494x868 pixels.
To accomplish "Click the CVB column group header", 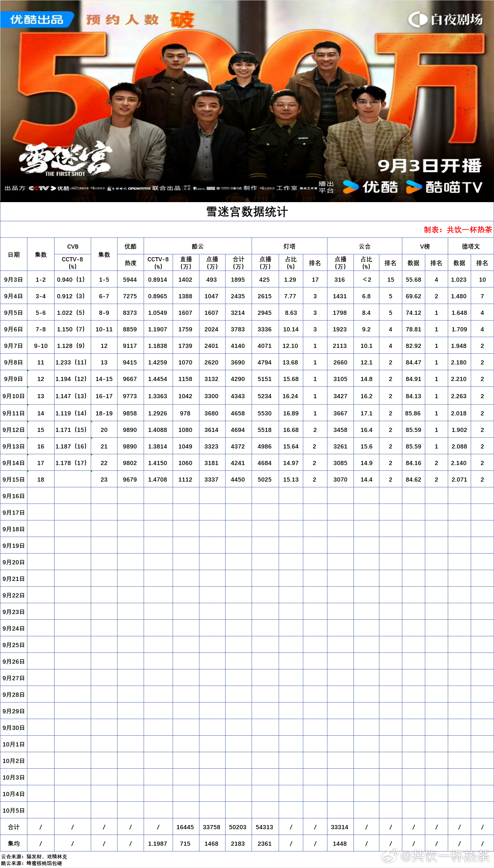I will coord(73,246).
